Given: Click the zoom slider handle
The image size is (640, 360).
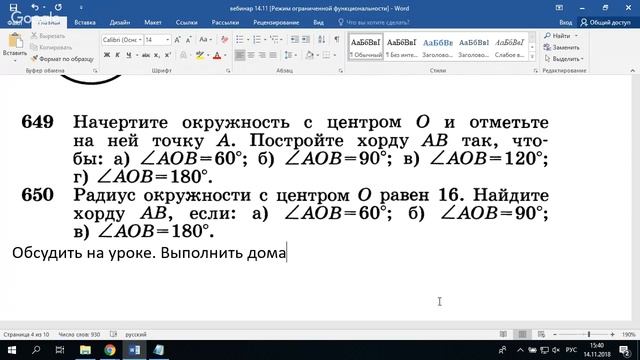Looking at the screenshot, I should [589, 334].
